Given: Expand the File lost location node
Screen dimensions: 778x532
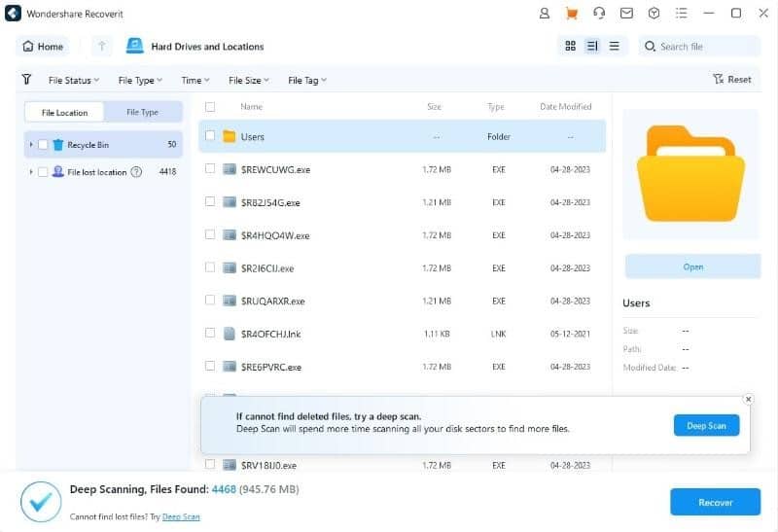Looking at the screenshot, I should click(x=31, y=172).
